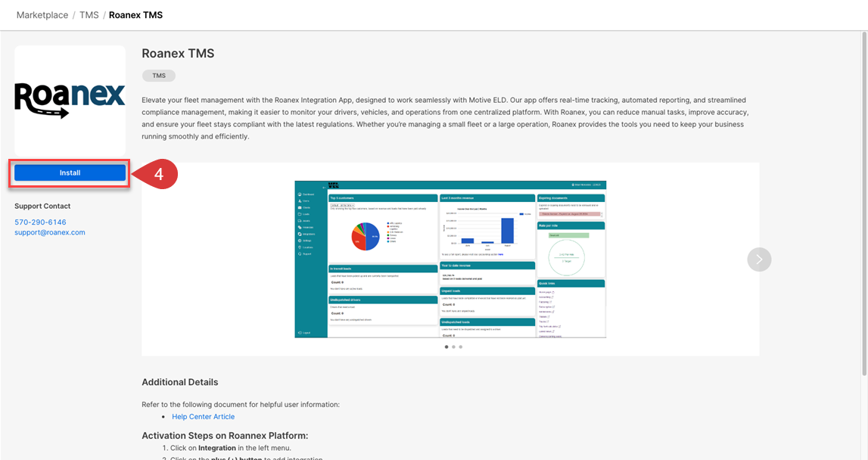Click the Roanex logo image

(x=70, y=101)
